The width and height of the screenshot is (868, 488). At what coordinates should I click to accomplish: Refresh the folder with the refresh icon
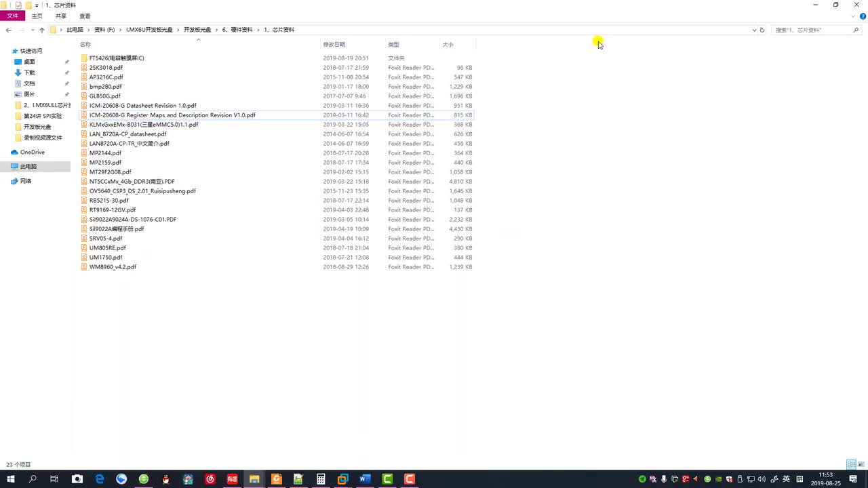coord(762,30)
